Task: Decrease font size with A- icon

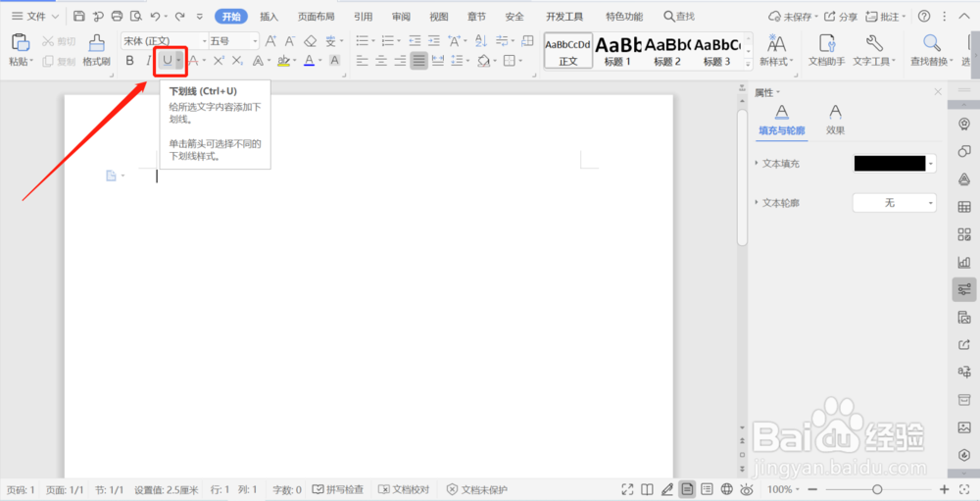Action: (x=290, y=41)
